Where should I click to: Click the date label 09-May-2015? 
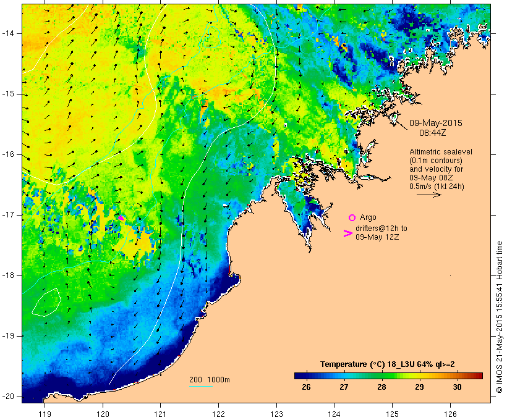click(x=435, y=123)
